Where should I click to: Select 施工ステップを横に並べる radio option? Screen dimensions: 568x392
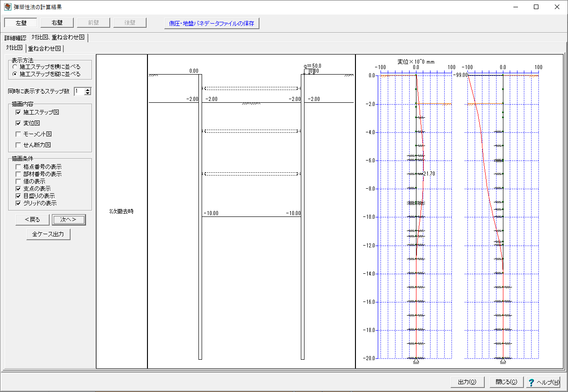coord(15,67)
